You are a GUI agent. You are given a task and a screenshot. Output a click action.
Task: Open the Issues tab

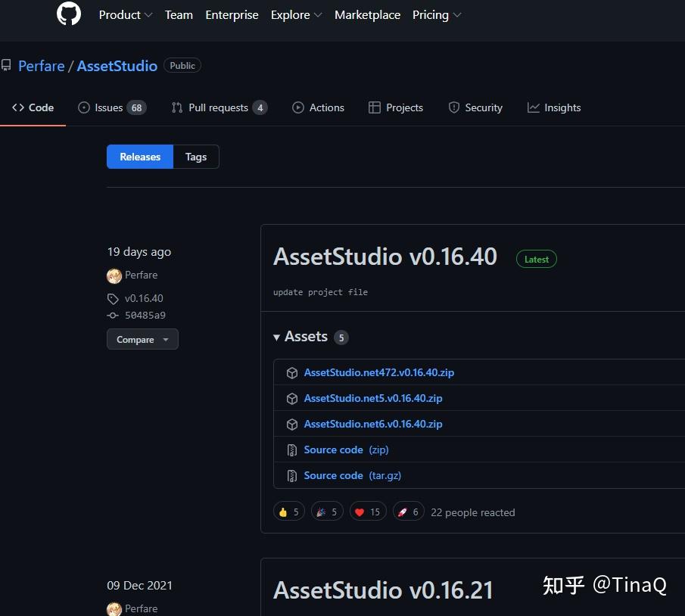(107, 107)
